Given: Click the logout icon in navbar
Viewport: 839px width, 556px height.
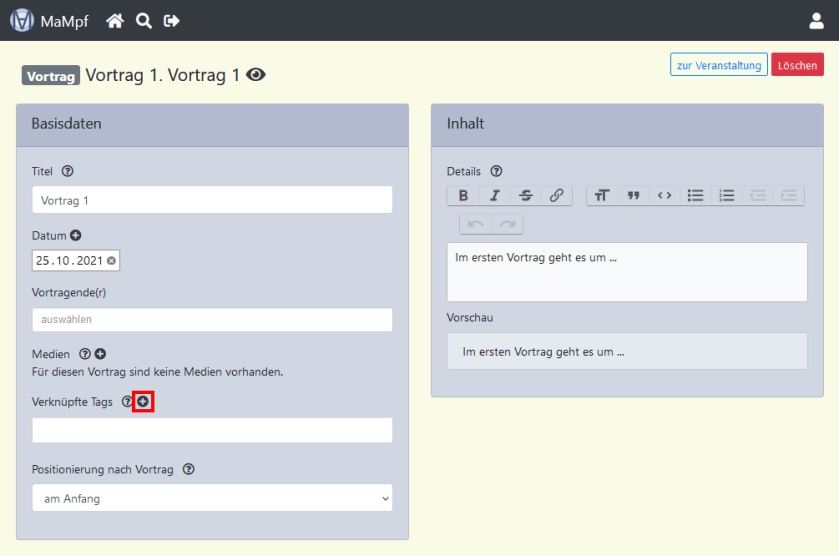Looking at the screenshot, I should click(172, 20).
